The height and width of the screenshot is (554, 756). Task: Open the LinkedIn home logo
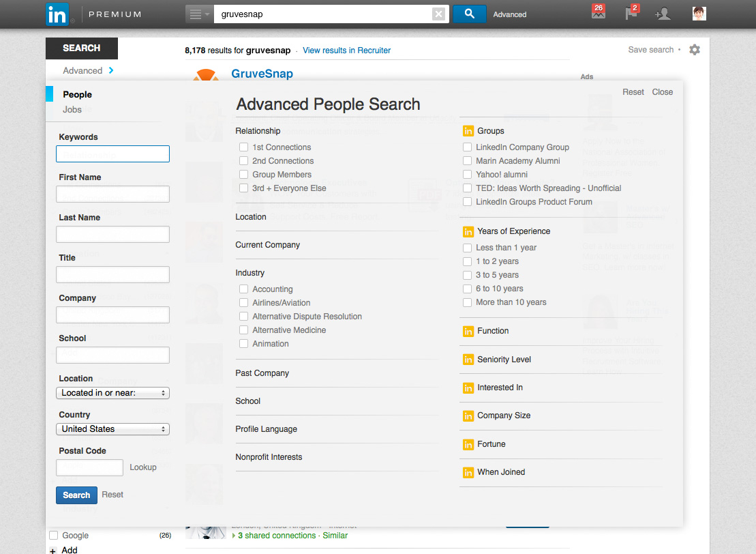(x=57, y=14)
